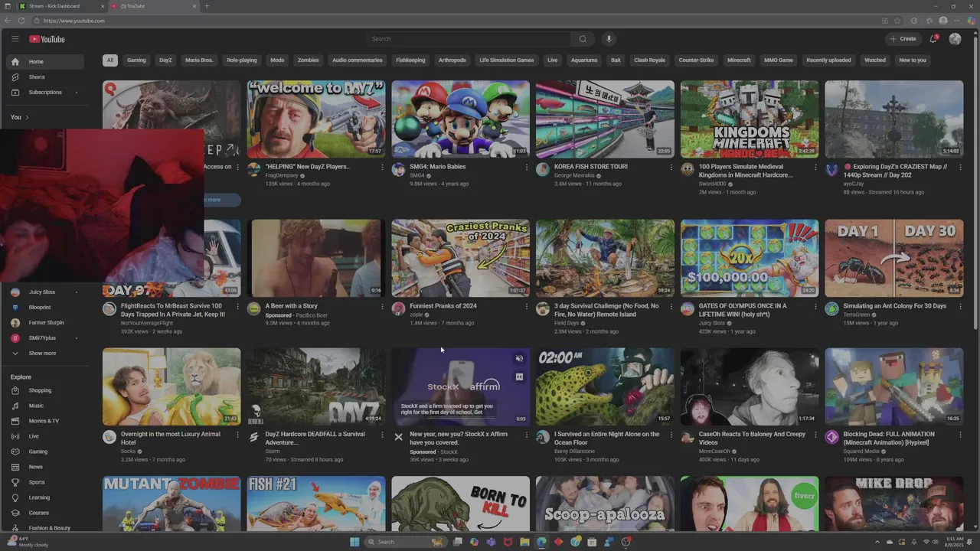Click the YouTube search input field
The width and height of the screenshot is (980, 551).
point(469,39)
